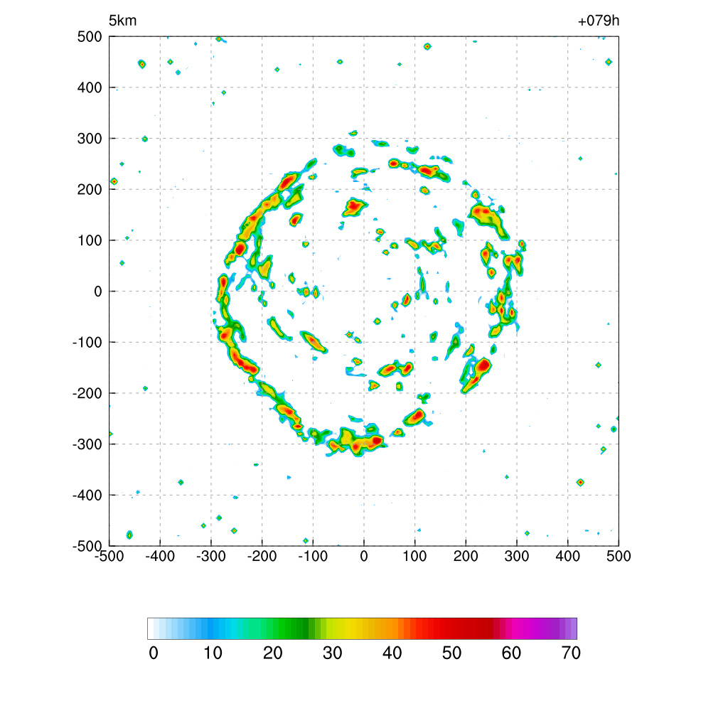Click the colorbar label 20
This screenshot has height=728, width=728.
pos(273,653)
